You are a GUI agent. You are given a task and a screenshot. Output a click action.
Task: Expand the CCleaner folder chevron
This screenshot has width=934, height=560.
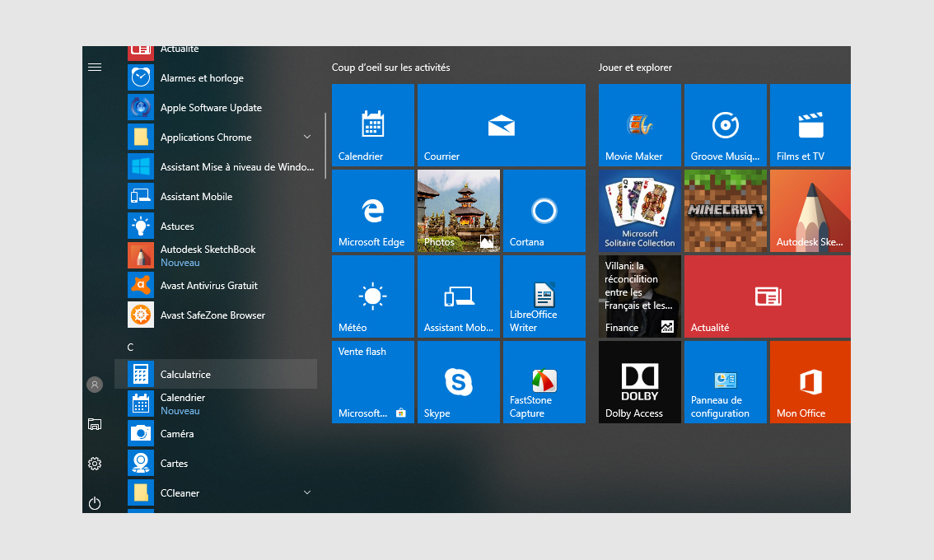click(x=307, y=492)
